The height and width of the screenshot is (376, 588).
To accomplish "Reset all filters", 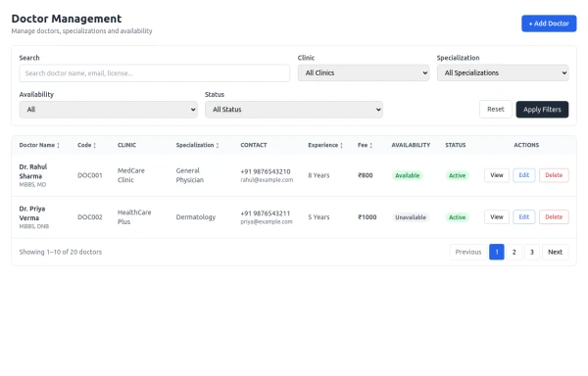I will click(x=495, y=109).
